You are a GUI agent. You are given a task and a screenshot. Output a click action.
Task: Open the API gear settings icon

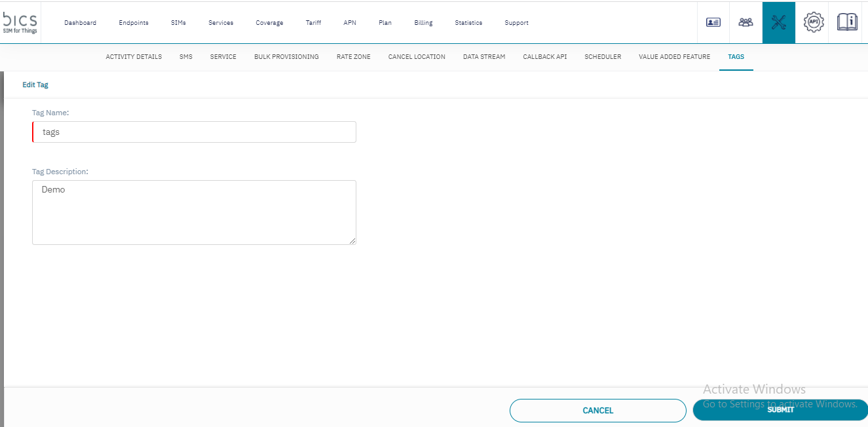coord(813,22)
